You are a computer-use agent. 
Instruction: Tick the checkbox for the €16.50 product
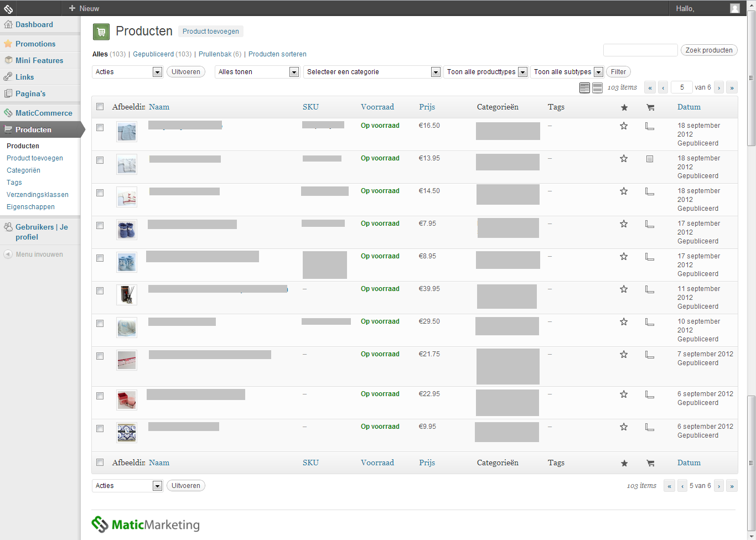(x=100, y=128)
